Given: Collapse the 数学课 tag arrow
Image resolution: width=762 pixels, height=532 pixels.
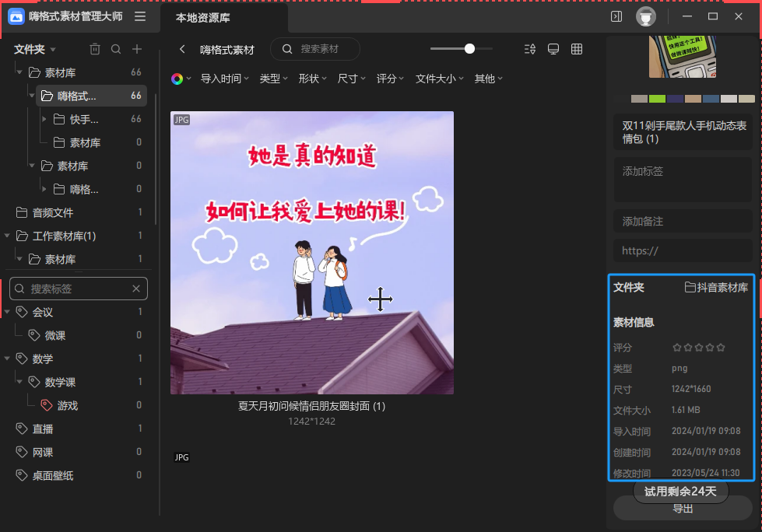Looking at the screenshot, I should click(19, 382).
